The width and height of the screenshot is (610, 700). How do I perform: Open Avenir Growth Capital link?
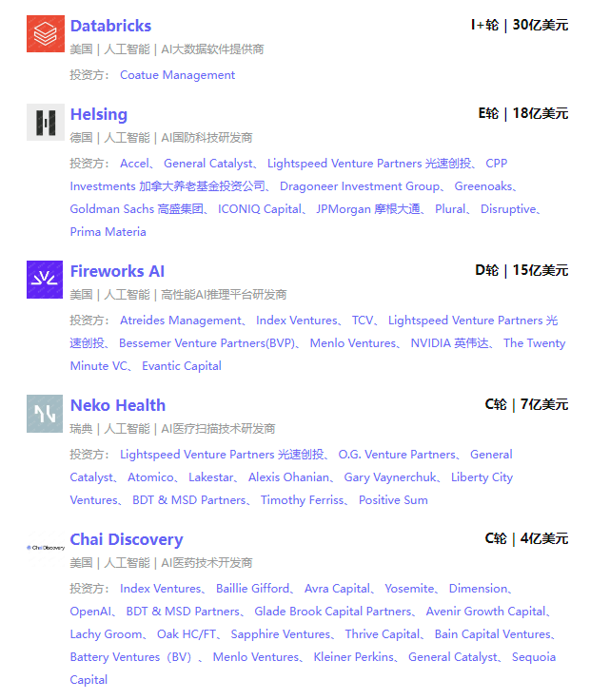[486, 612]
